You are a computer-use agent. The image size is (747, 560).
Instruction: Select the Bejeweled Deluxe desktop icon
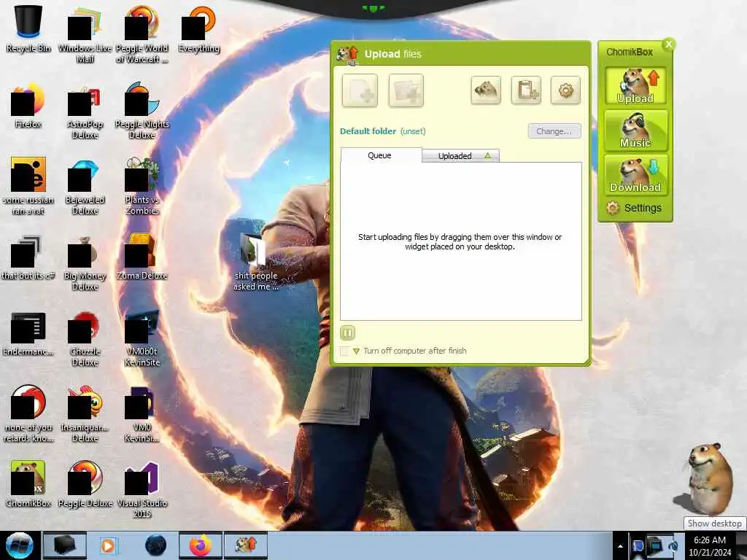tap(85, 186)
